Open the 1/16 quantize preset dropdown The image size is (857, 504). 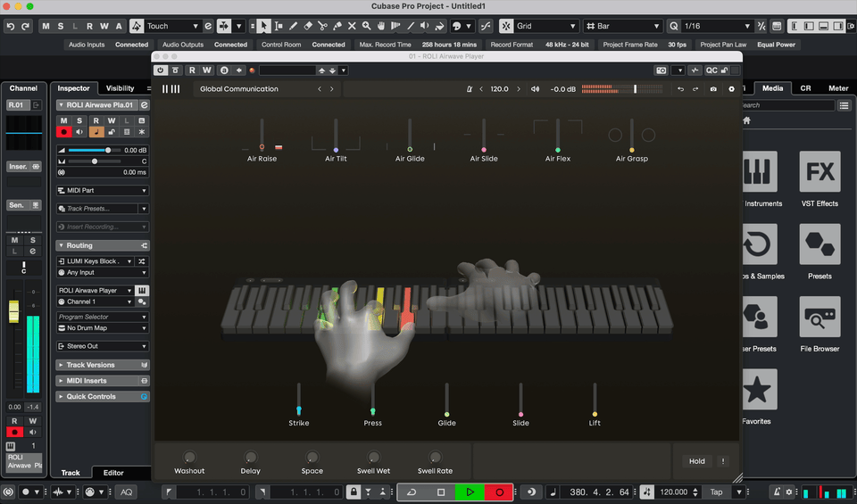[x=717, y=26]
